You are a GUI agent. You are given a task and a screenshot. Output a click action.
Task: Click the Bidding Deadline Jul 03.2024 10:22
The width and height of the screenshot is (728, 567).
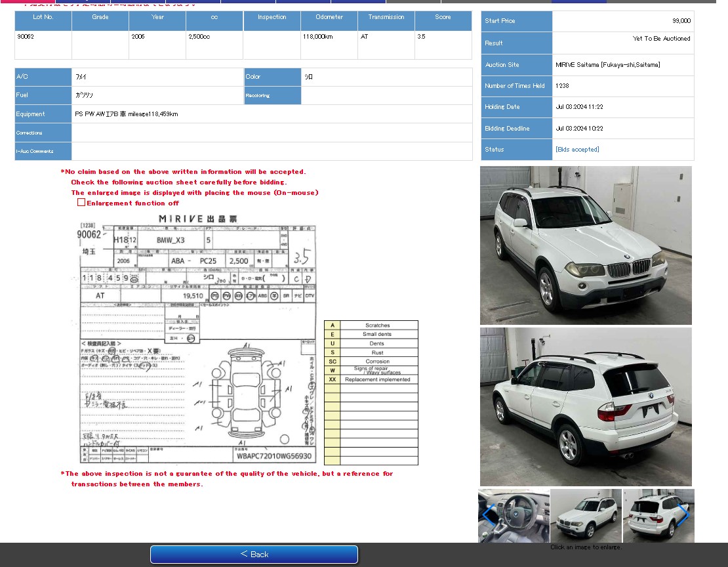pyautogui.click(x=579, y=128)
